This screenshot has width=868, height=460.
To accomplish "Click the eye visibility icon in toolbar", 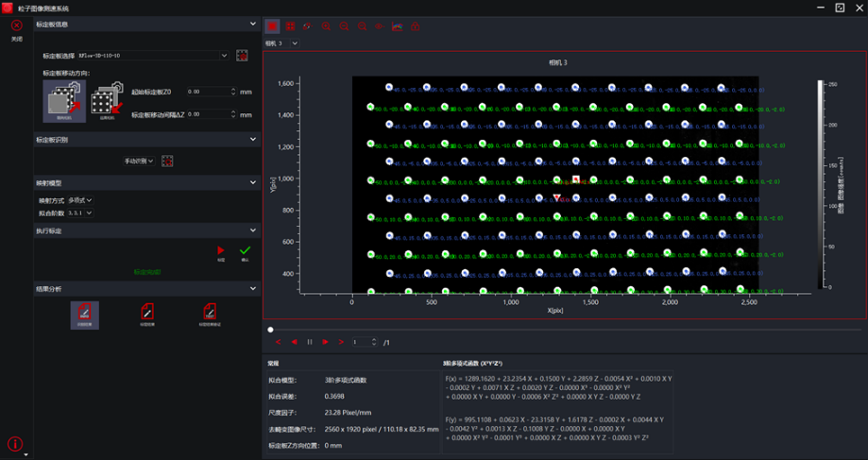I will 380,26.
